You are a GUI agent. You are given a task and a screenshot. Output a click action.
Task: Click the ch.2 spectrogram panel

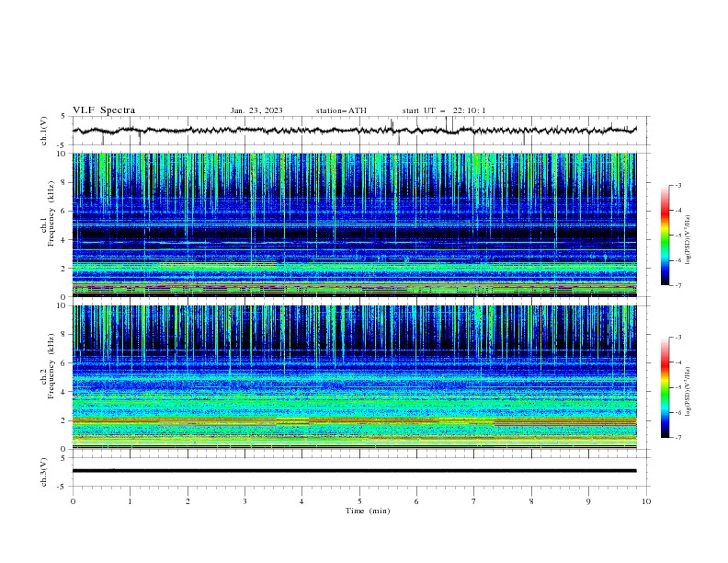(355, 377)
